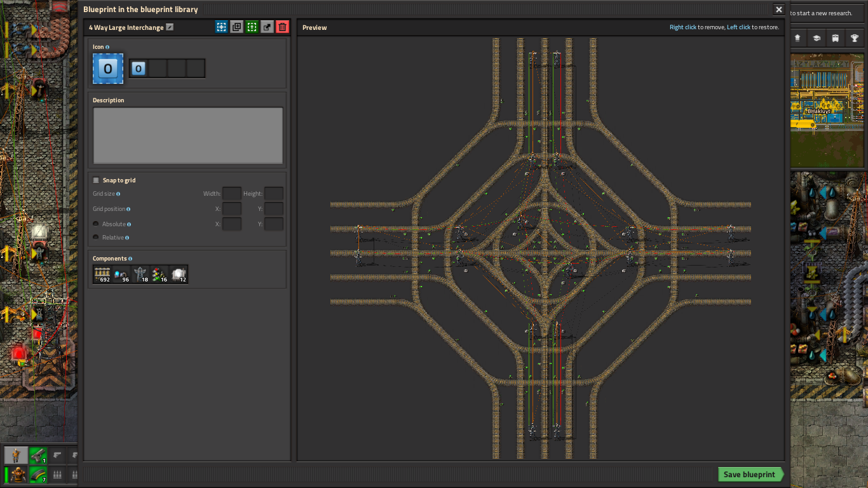Click the first blueprint icon slot
The width and height of the screenshot is (868, 488).
click(x=139, y=69)
